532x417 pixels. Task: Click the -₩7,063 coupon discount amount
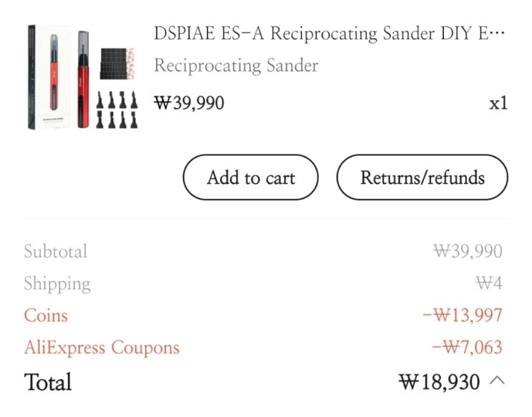[x=467, y=347]
